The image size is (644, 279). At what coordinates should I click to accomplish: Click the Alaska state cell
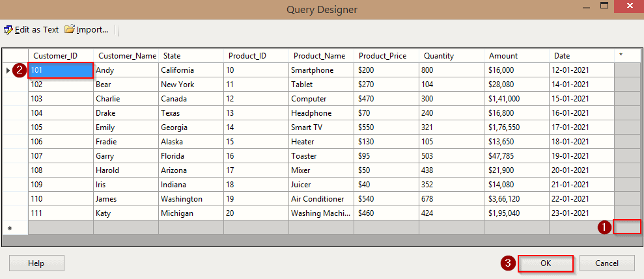[x=191, y=142]
